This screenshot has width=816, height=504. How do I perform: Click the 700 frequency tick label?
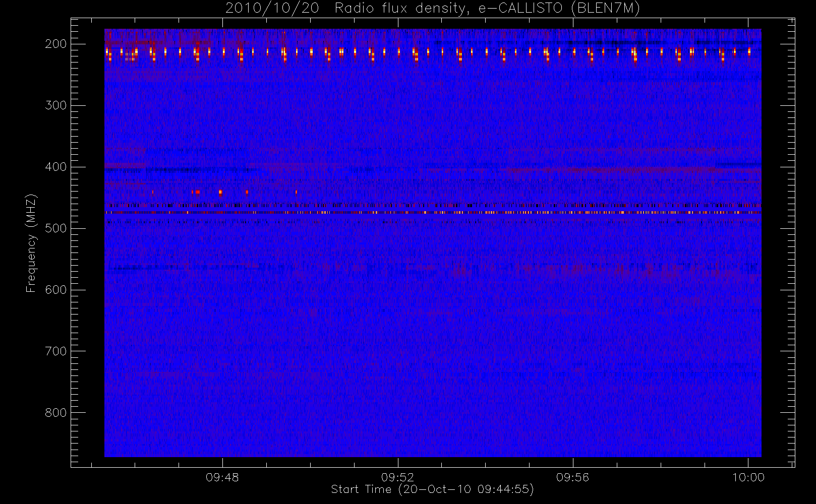tap(55, 351)
